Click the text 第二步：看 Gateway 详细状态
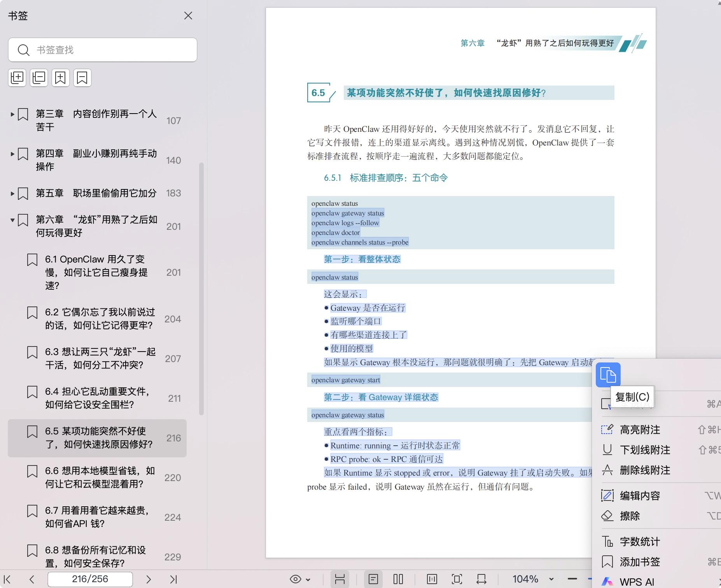 [381, 397]
